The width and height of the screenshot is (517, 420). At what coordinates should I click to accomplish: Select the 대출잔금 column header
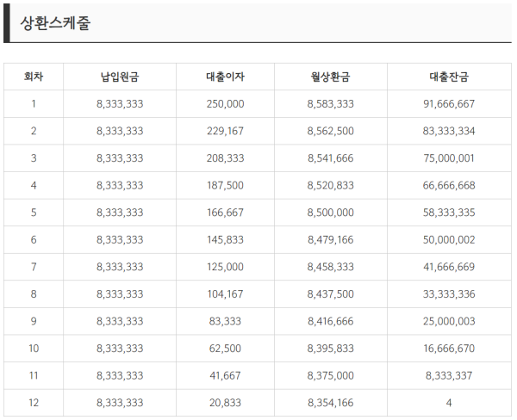tap(449, 77)
